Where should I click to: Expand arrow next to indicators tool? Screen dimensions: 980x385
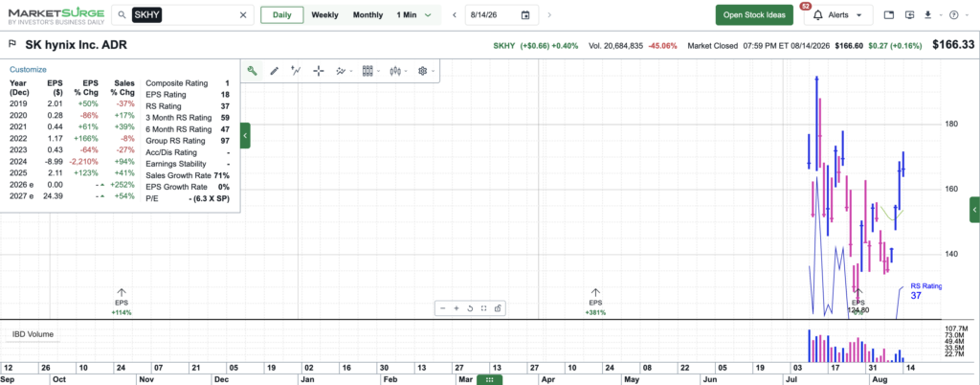[351, 71]
